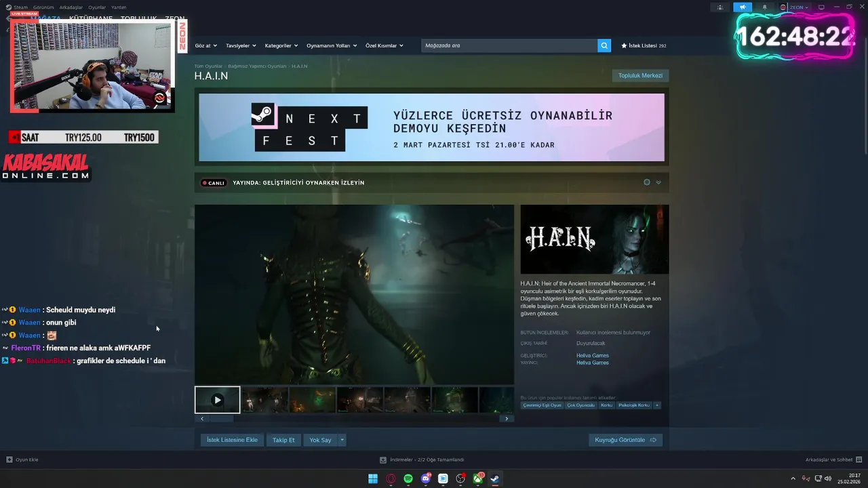Move screenshot strip left with the arrow

(202, 419)
